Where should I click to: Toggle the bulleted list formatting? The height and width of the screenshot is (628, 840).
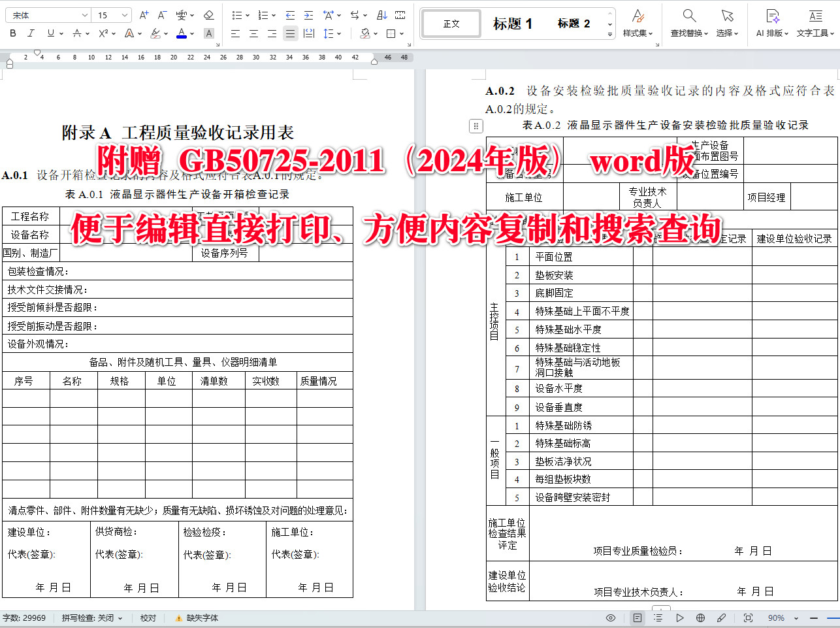click(x=238, y=15)
